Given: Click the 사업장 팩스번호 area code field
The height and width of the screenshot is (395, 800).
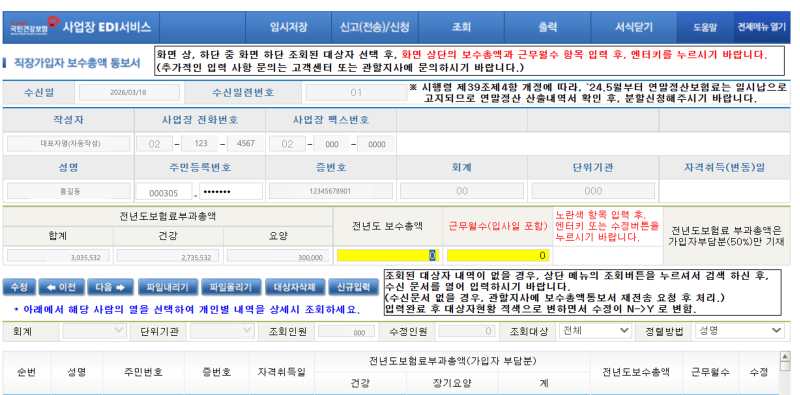Looking at the screenshot, I should tap(287, 144).
